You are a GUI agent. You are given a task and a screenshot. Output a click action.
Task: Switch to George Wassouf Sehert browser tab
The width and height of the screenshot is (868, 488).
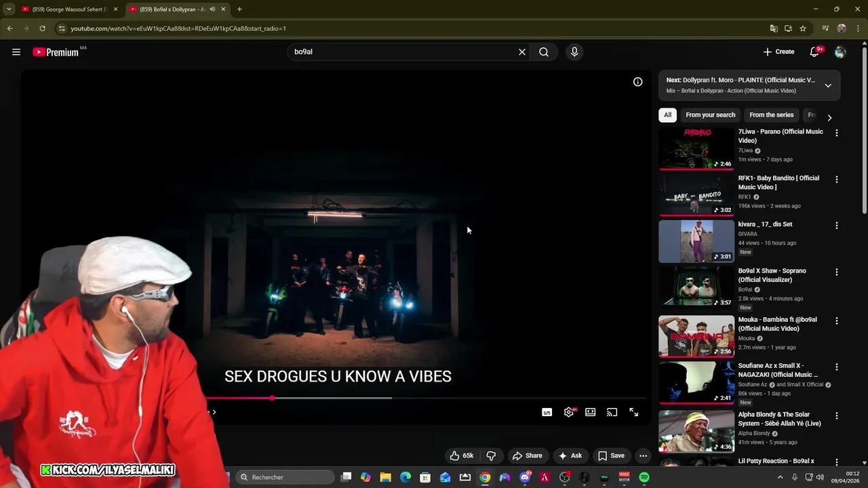coord(69,9)
